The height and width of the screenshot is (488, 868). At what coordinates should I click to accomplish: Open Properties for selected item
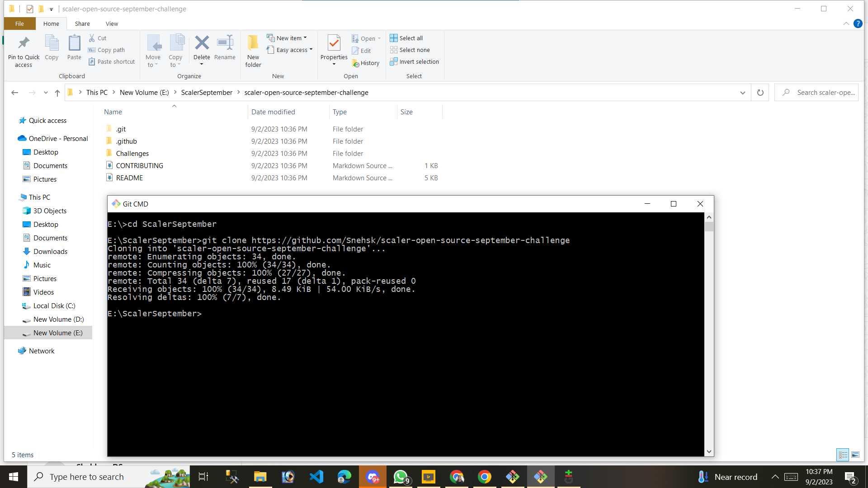334,50
